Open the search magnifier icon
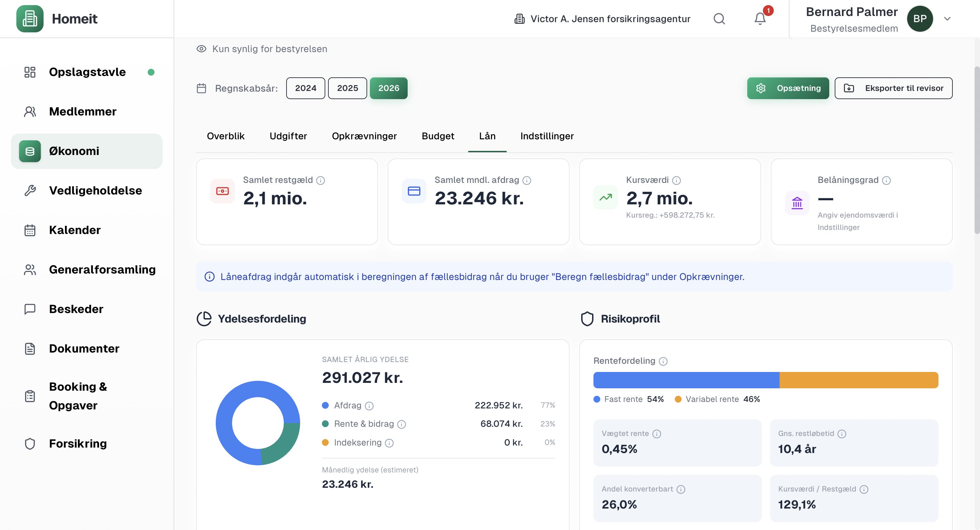The height and width of the screenshot is (530, 980). tap(719, 19)
